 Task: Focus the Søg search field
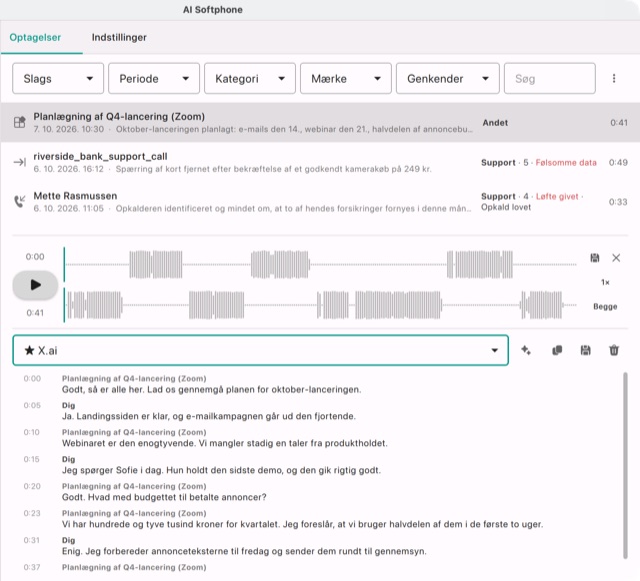pos(550,78)
